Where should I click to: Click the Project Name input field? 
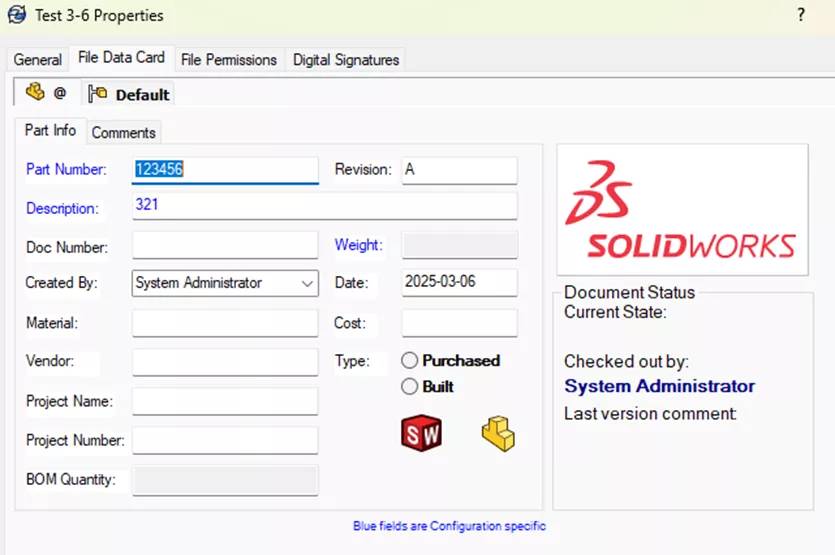[x=225, y=402]
